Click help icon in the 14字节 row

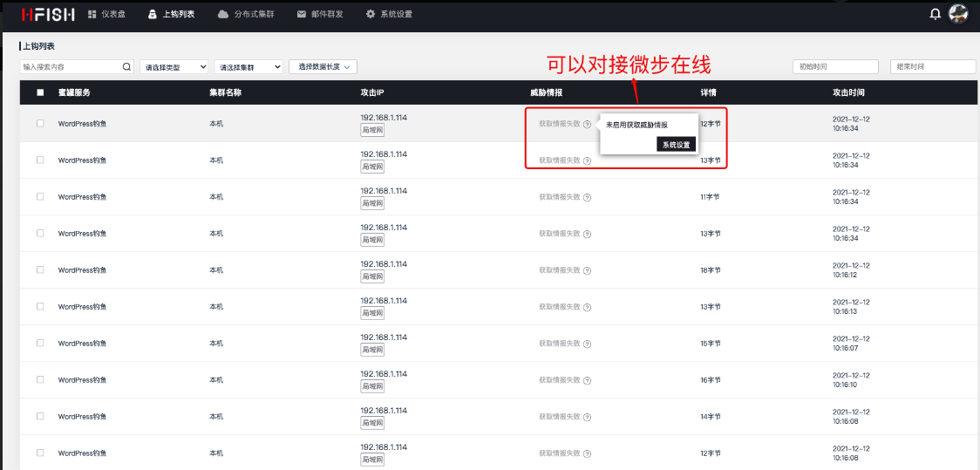[x=587, y=417]
